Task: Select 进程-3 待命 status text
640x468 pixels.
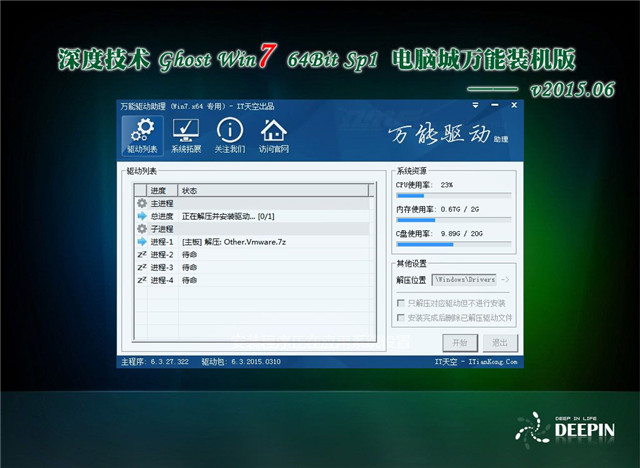Action: [x=189, y=267]
